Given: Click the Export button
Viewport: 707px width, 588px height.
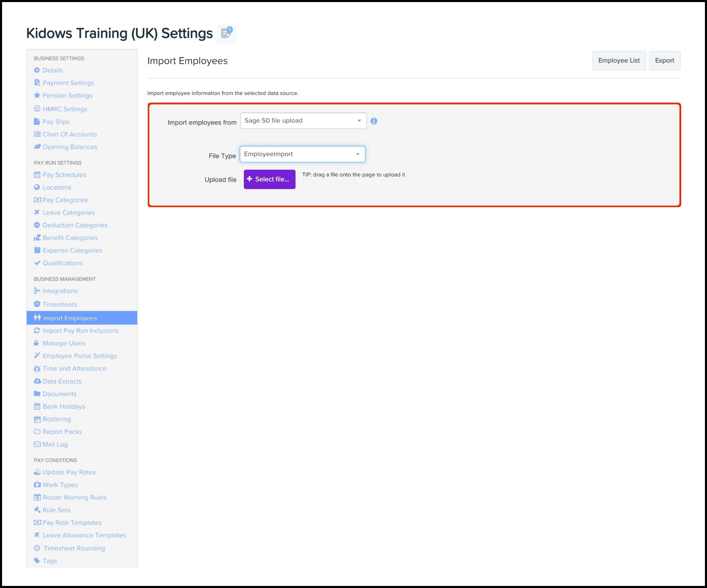Looking at the screenshot, I should 664,60.
